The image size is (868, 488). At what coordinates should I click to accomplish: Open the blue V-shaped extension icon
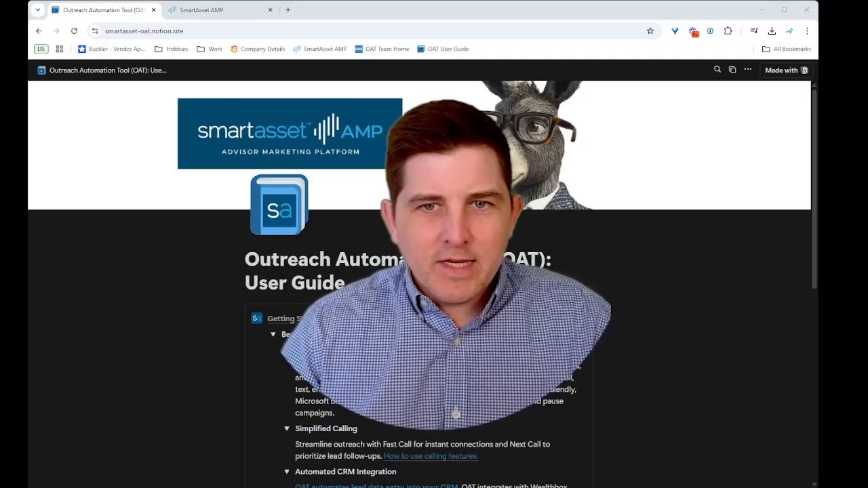click(x=675, y=30)
